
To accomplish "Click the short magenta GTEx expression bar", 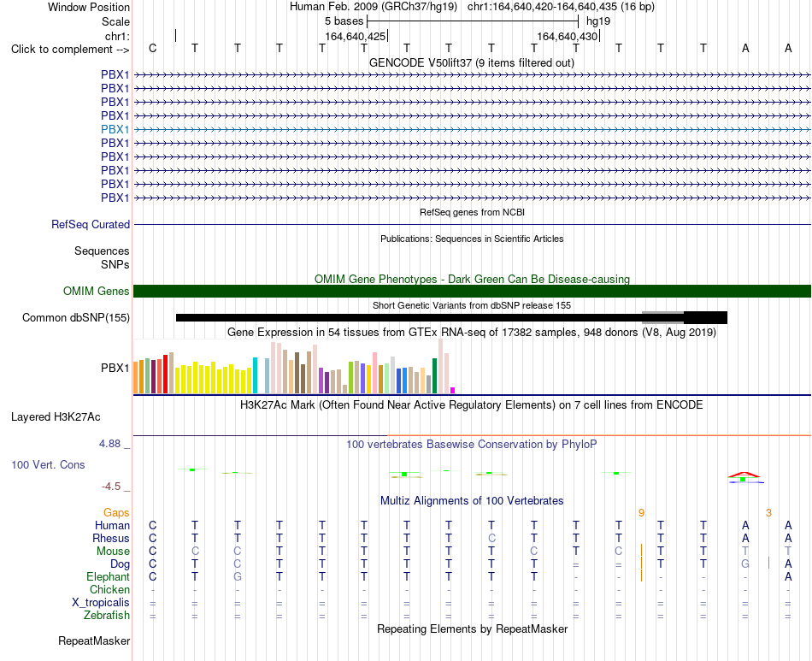I will click(x=452, y=391).
